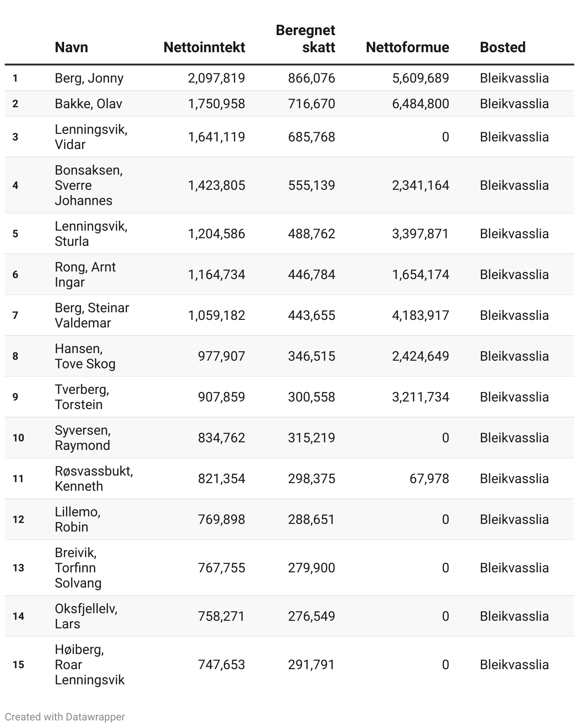
Task: Click Hansen, Tove Skog in the table
Action: (x=85, y=356)
